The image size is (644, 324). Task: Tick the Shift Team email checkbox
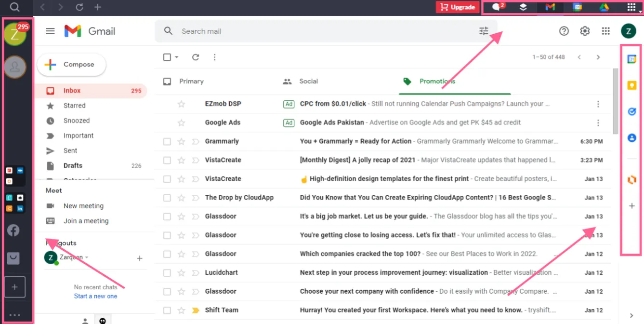(167, 310)
